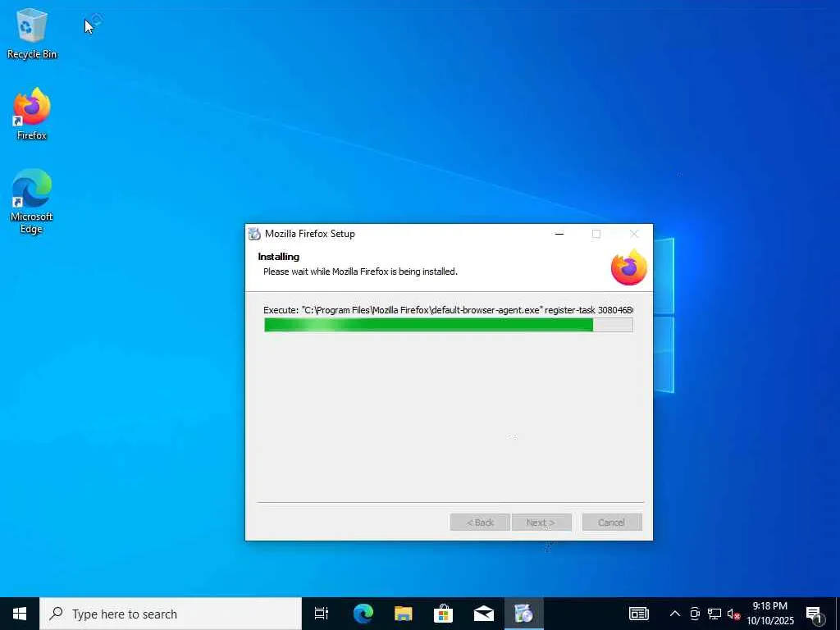
Task: Click the muted volume tray icon
Action: click(733, 614)
